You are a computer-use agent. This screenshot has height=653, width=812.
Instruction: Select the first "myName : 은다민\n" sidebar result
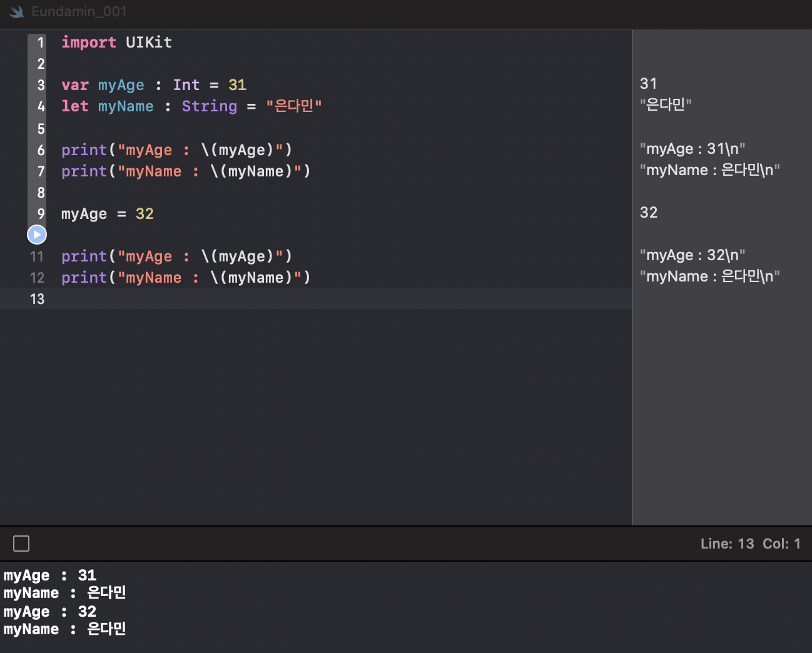point(710,170)
